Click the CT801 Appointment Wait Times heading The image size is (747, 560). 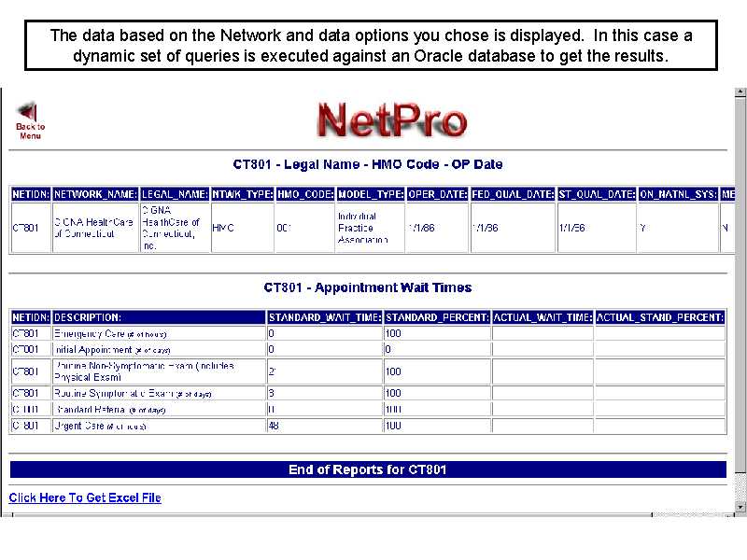(368, 287)
